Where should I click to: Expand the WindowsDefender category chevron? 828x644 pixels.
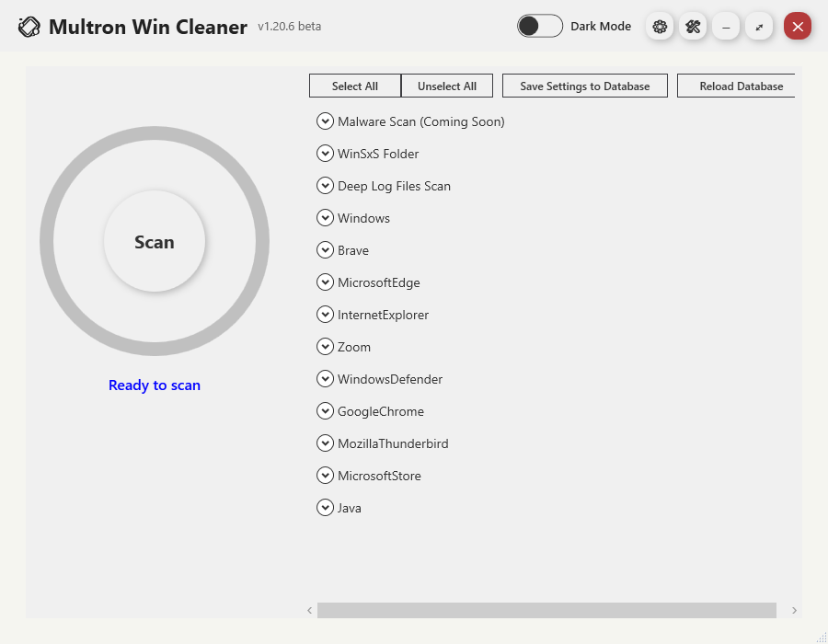[x=325, y=379]
